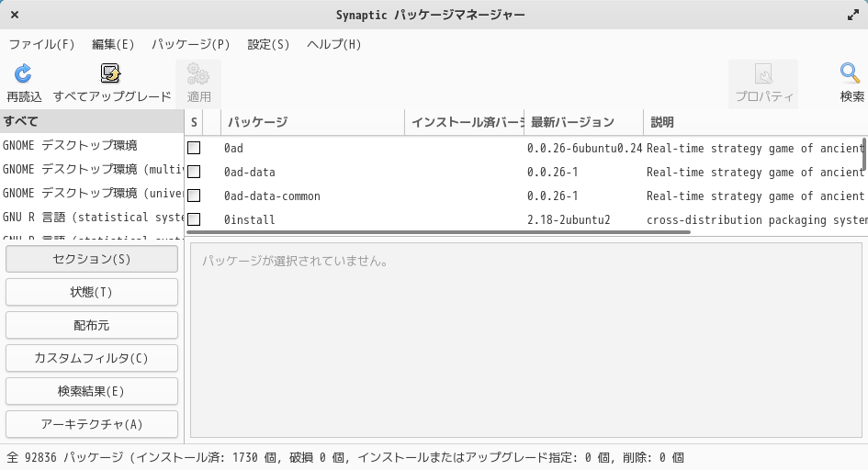Toggle the checkbox for 0ad-data-common
Viewport: 868px width, 470px height.
(194, 196)
